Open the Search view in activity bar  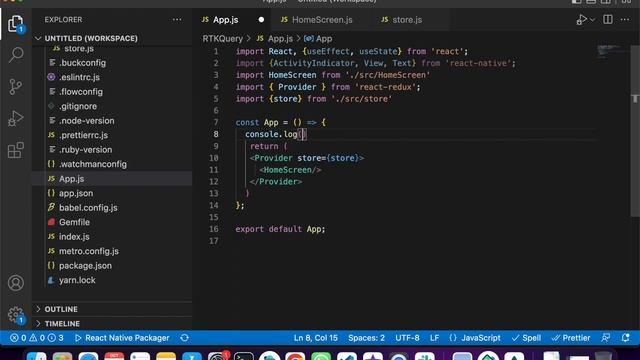tap(16, 55)
